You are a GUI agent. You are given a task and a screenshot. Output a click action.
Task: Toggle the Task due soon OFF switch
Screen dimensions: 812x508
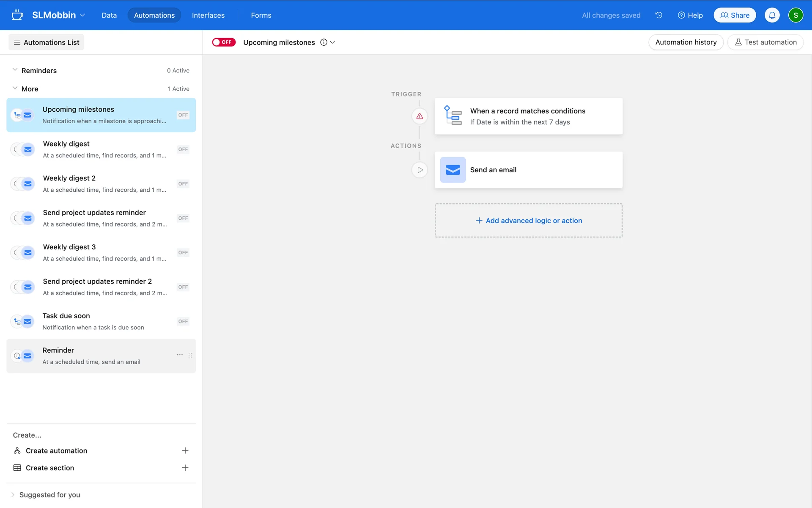point(183,321)
